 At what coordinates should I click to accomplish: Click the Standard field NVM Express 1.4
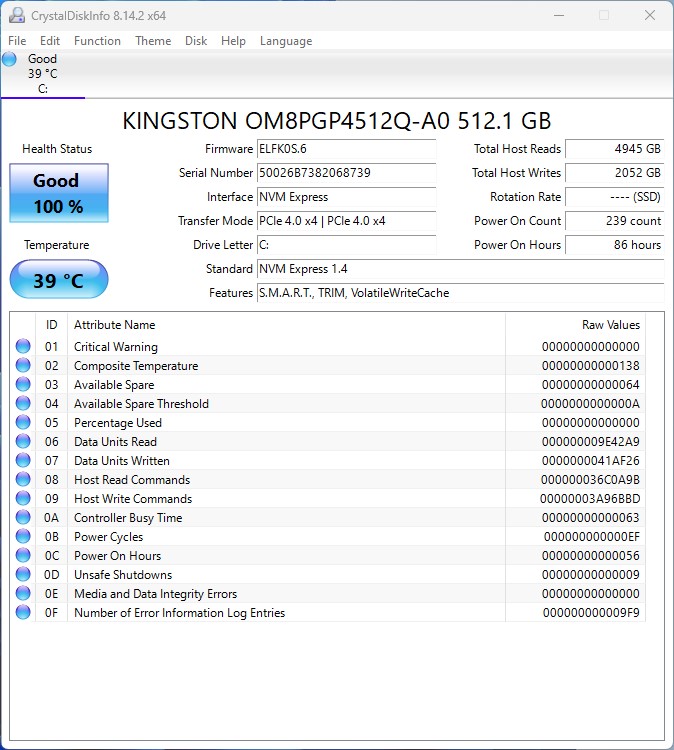pyautogui.click(x=460, y=269)
